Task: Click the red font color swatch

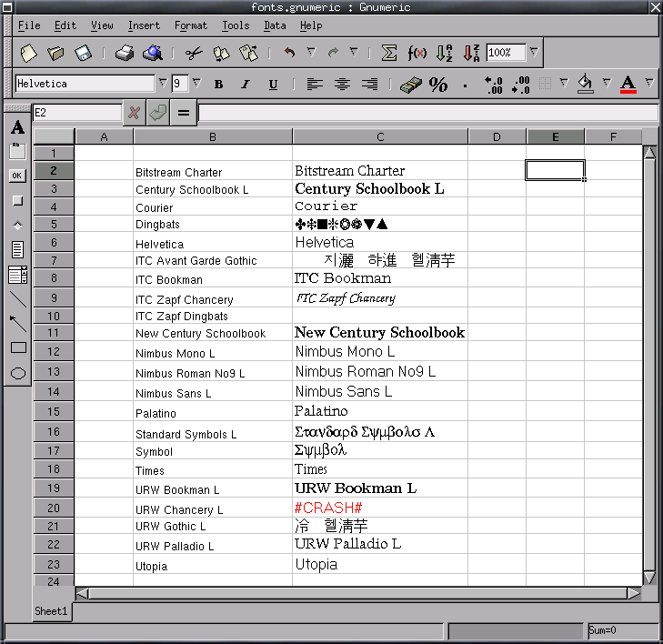Action: (x=628, y=85)
